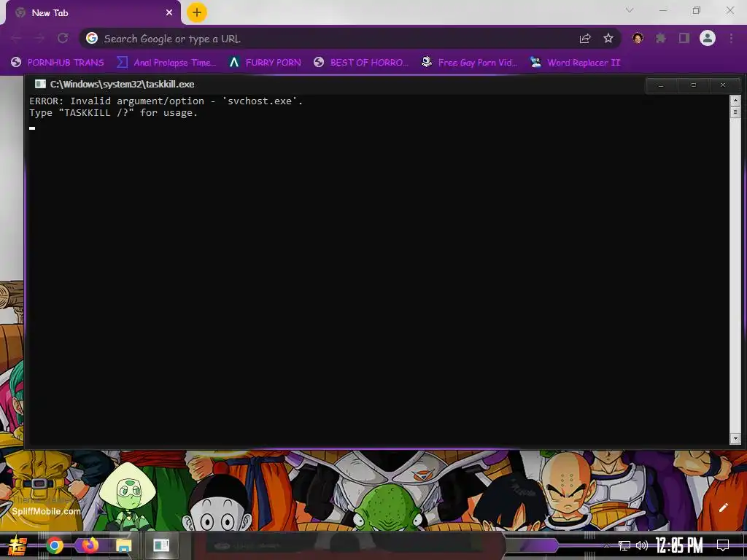Click the 'Type "TASKKILL /?" for usage.' line
Image resolution: width=747 pixels, height=560 pixels.
coord(113,113)
